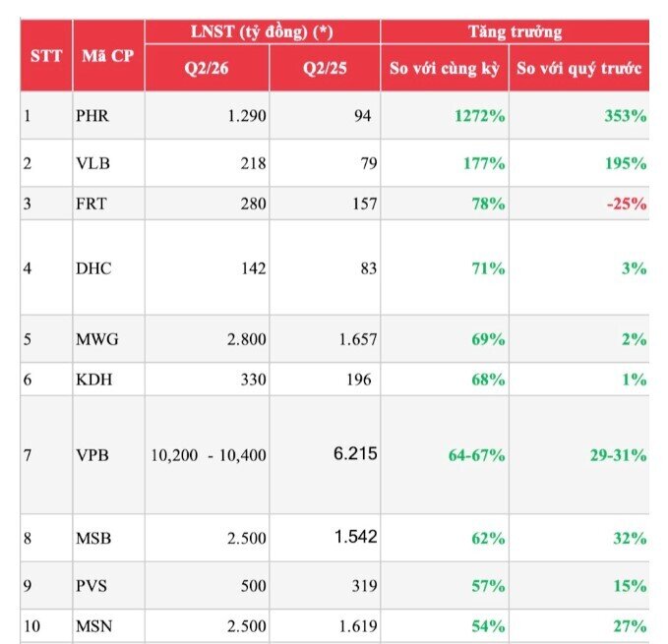The image size is (668, 644).
Task: Select the VLB stock code cell
Action: tap(108, 163)
